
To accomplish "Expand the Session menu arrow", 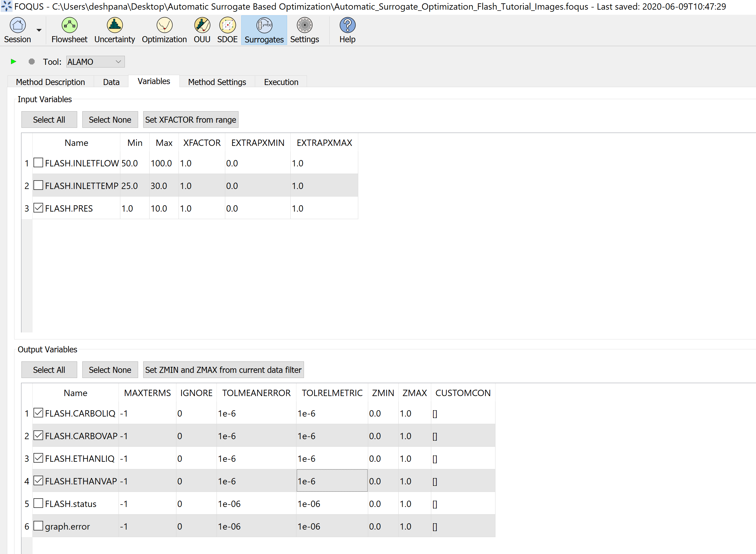I will tap(39, 30).
